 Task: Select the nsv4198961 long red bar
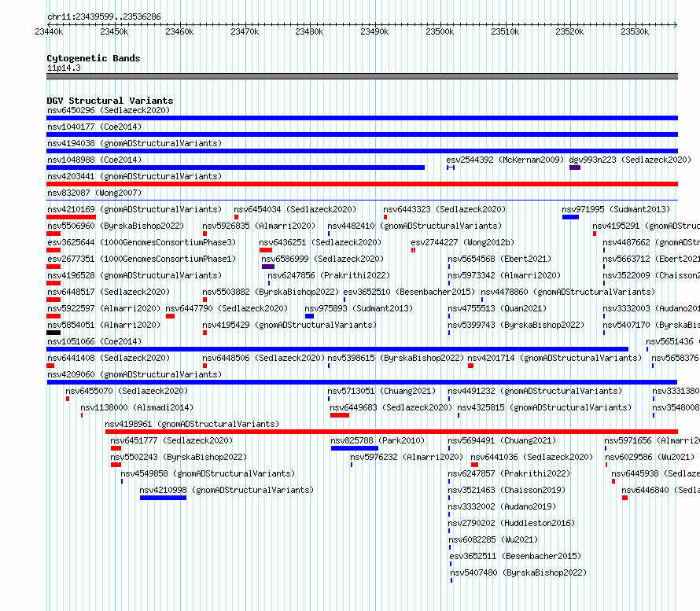point(392,432)
